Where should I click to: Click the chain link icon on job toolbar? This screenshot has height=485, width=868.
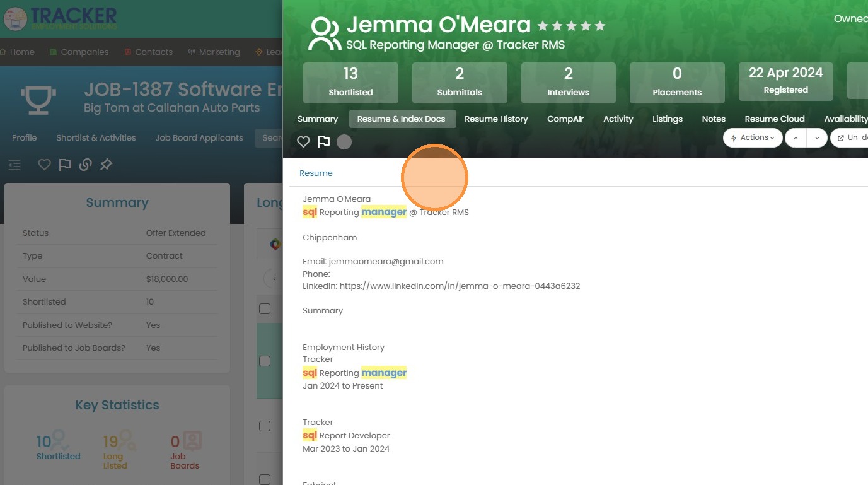[x=85, y=165]
